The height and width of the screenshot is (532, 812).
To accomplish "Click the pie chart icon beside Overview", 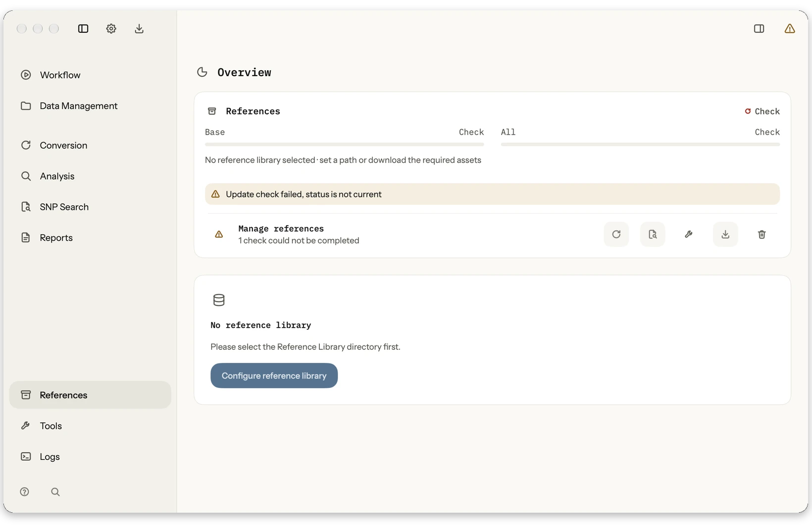I will [202, 72].
